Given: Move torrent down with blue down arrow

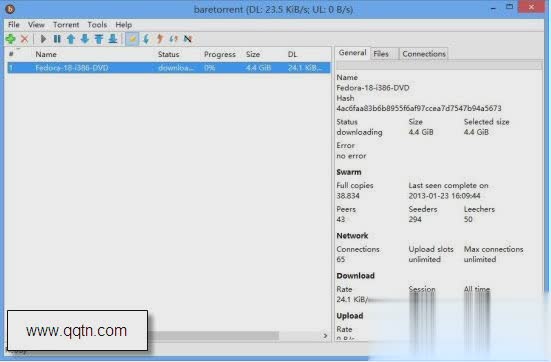Looking at the screenshot, I should (85, 39).
